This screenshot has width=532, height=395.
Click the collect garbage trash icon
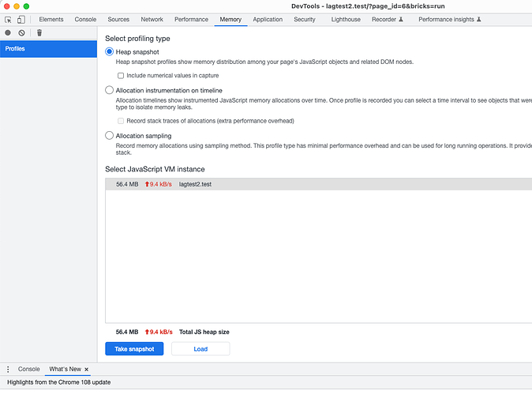[39, 33]
